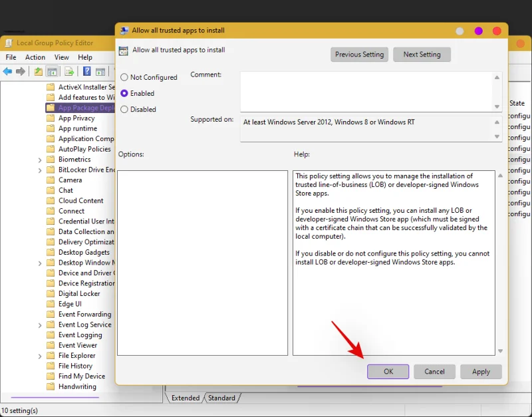
Task: Click inside the Comment text box
Action: click(366, 90)
